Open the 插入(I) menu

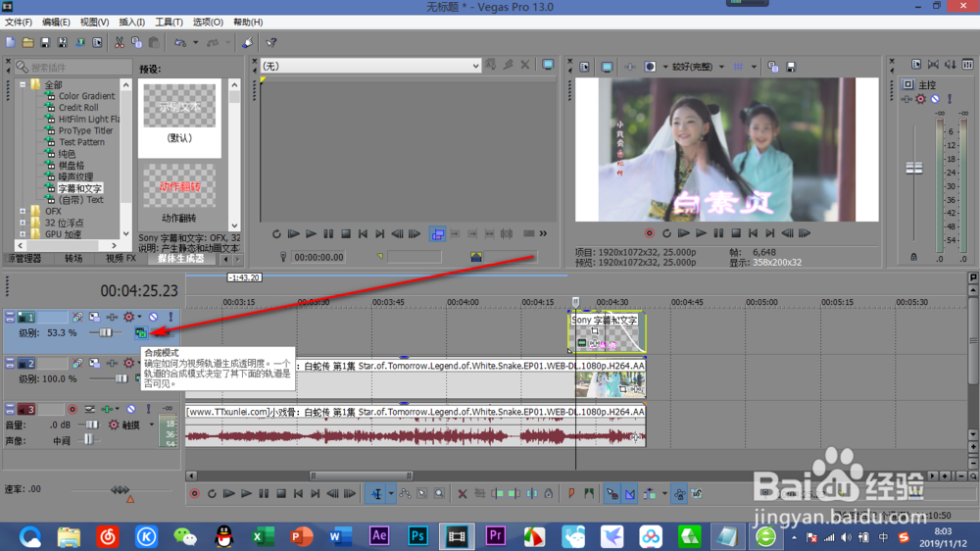pos(132,22)
